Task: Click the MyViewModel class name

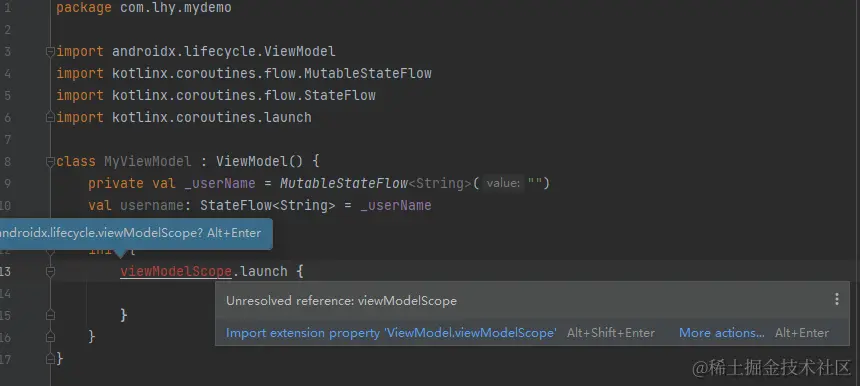Action: coord(148,162)
